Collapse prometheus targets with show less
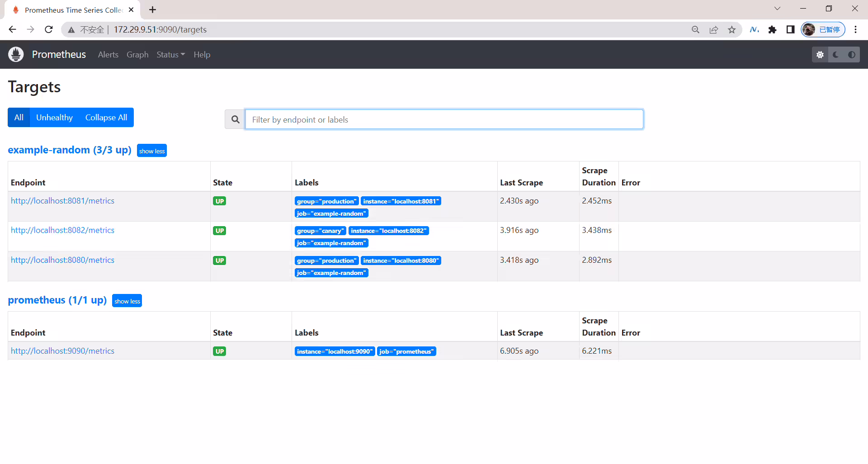The height and width of the screenshot is (464, 868). 127,301
